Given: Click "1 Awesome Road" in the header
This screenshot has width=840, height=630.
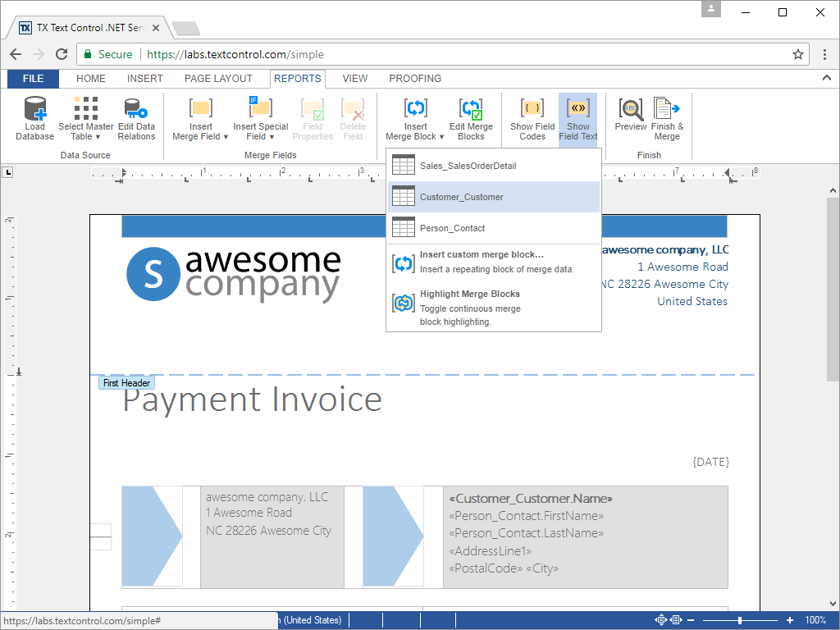Looking at the screenshot, I should coord(682,267).
